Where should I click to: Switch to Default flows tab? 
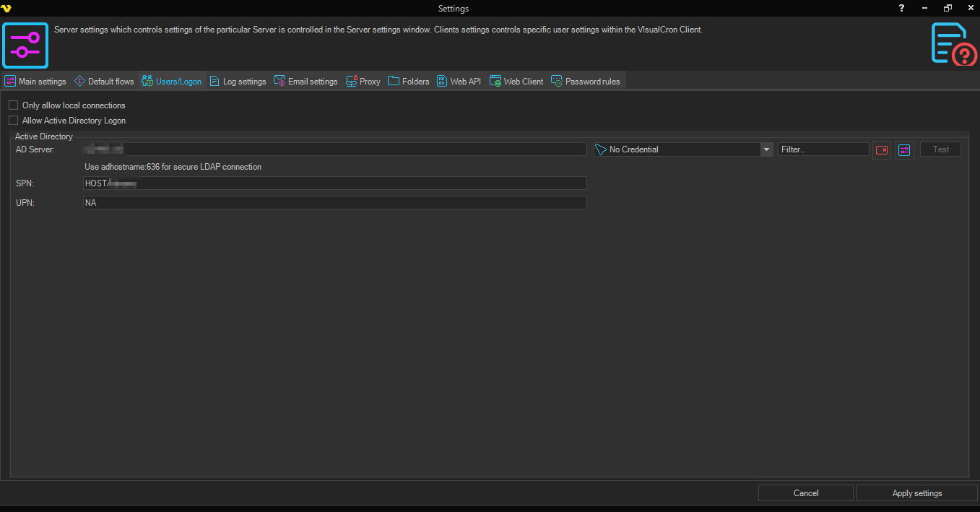click(x=104, y=82)
